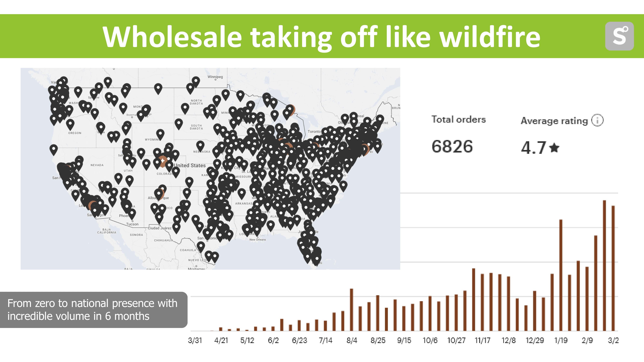This screenshot has width=644, height=362.
Task: Select the star pin in Colorado
Action: (163, 160)
